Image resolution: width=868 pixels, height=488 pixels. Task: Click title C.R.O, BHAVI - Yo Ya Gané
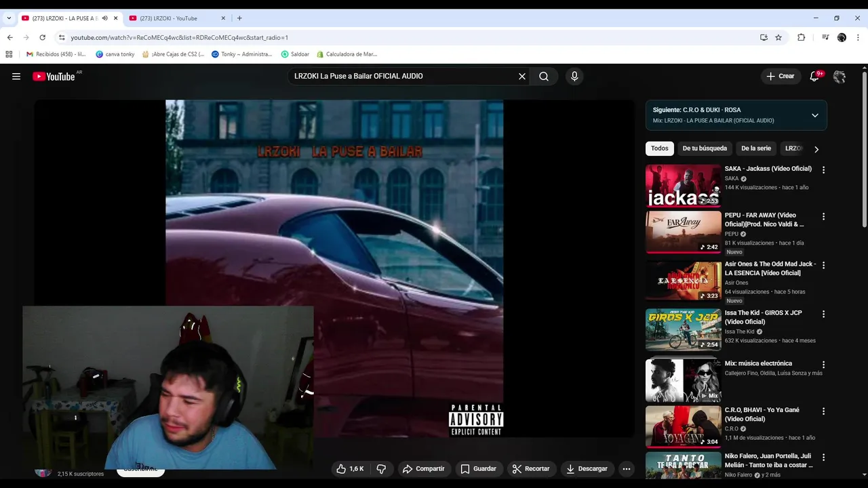[763, 414]
